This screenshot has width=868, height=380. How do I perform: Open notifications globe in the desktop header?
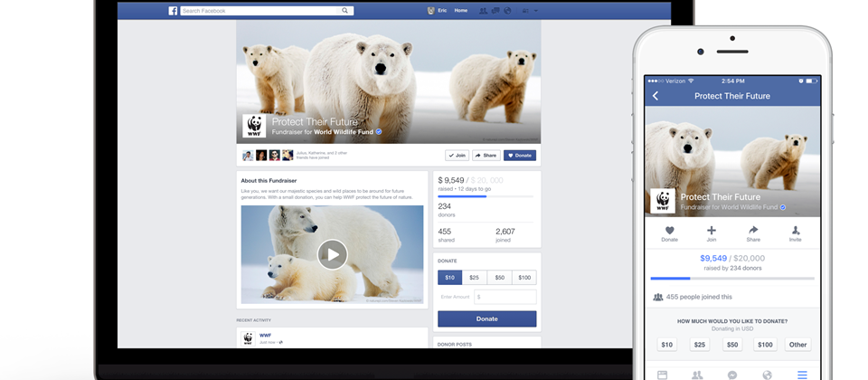(x=507, y=11)
